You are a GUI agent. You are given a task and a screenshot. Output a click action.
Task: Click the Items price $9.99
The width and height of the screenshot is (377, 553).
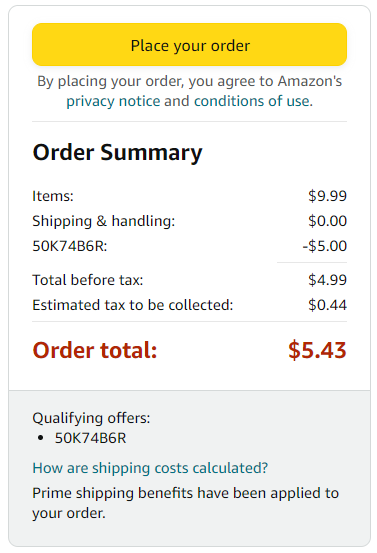[328, 196]
